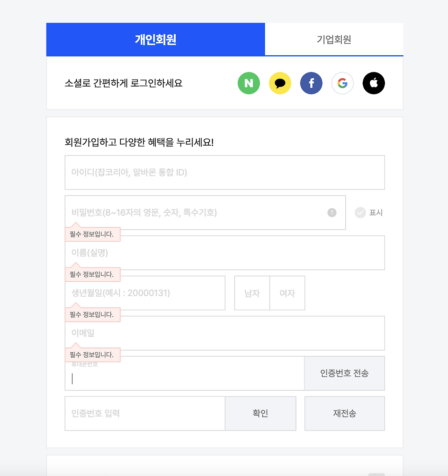Click the 이메일 email field
Screen dimensions: 448x476
[x=225, y=333]
